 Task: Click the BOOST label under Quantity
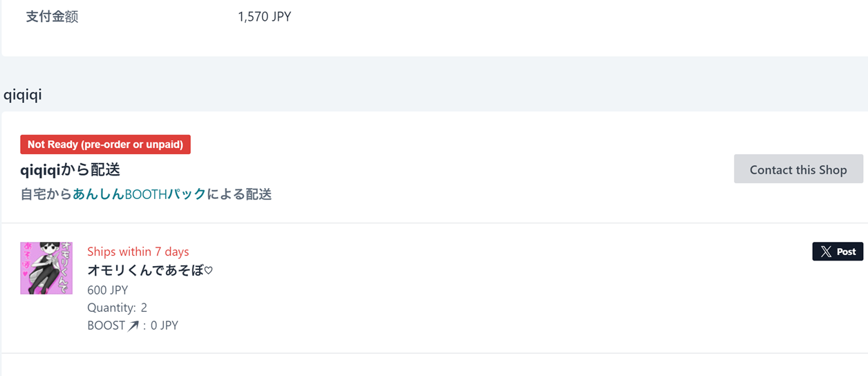[106, 326]
